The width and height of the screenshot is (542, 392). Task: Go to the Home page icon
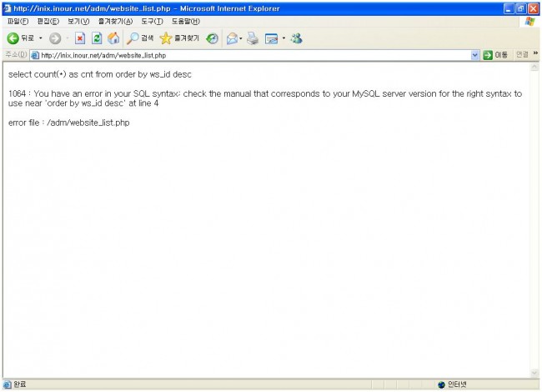(113, 38)
